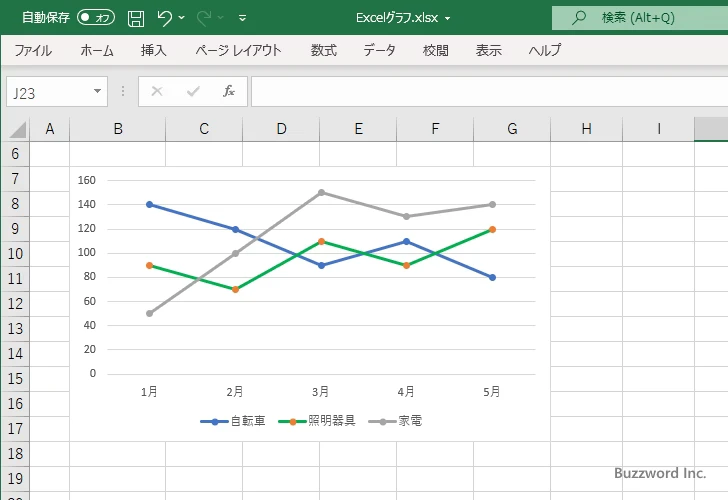
Task: Open the ページ レイアウト tab
Action: [x=238, y=50]
